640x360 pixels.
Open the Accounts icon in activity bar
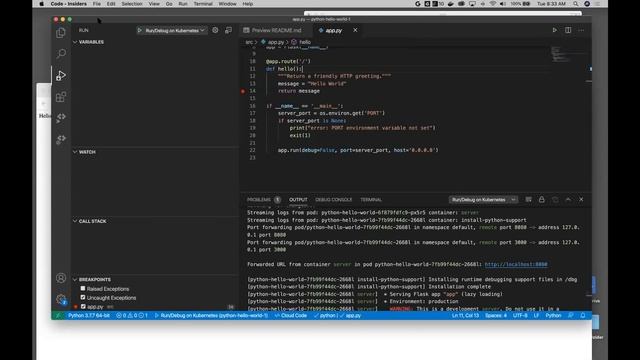pyautogui.click(x=61, y=278)
